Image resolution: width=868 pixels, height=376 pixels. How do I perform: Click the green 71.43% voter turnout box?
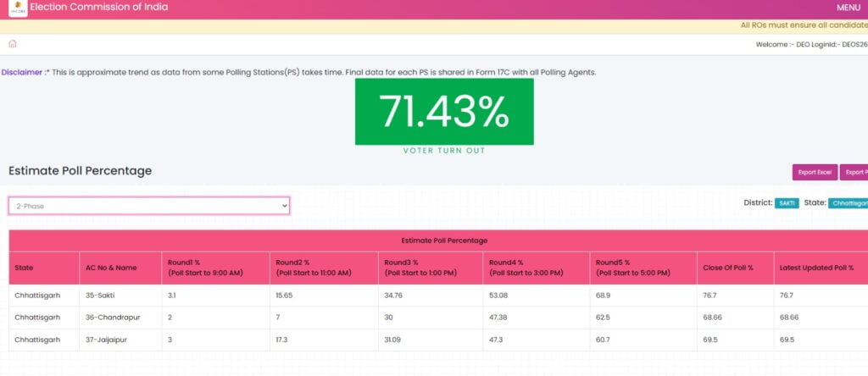point(444,111)
